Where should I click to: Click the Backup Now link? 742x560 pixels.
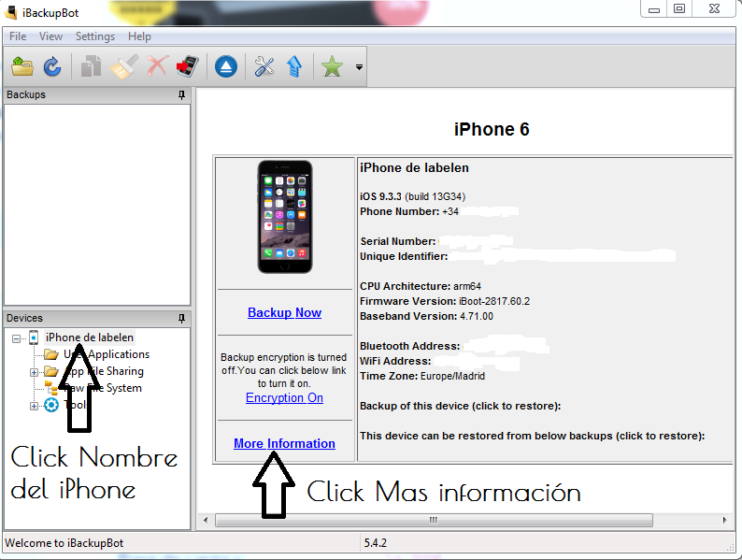pyautogui.click(x=284, y=312)
